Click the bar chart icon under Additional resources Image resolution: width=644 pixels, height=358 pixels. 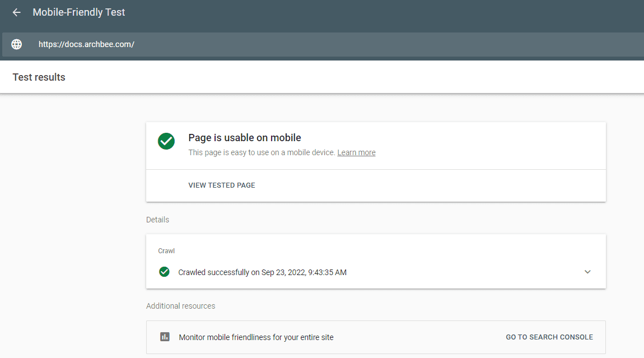pos(165,337)
